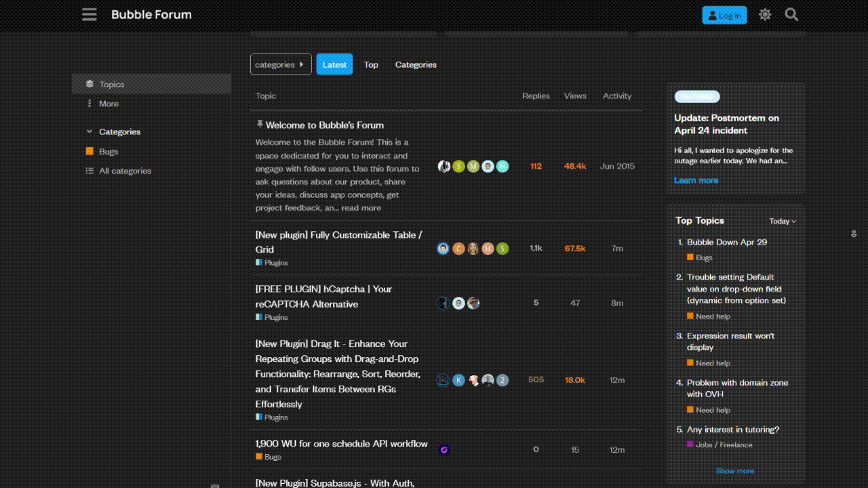868x488 pixels.
Task: Click purple avatar in 1,900 WU row
Action: (443, 449)
